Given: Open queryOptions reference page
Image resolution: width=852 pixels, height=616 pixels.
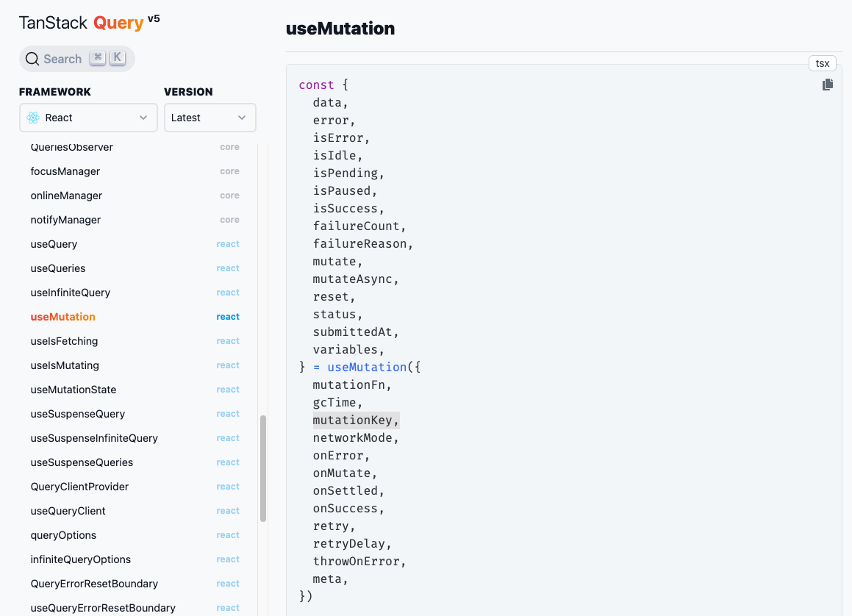Looking at the screenshot, I should click(x=63, y=535).
